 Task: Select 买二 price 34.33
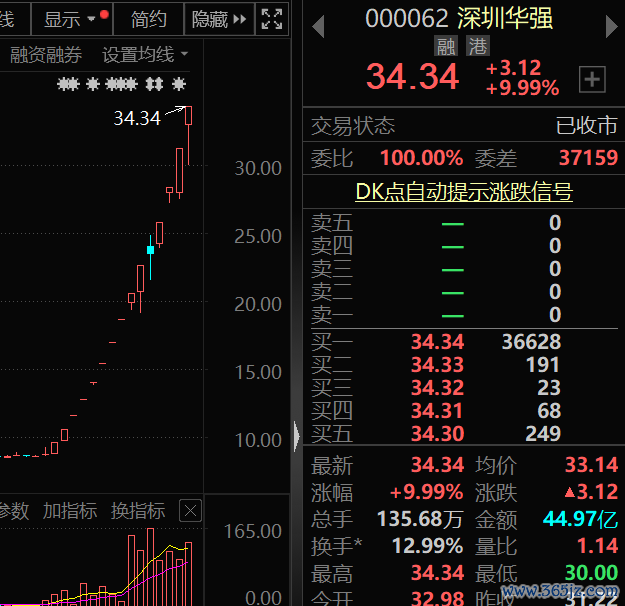pyautogui.click(x=437, y=364)
